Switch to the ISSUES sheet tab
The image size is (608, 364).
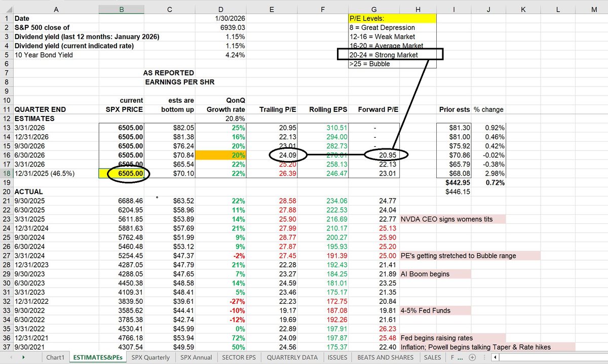pyautogui.click(x=337, y=357)
